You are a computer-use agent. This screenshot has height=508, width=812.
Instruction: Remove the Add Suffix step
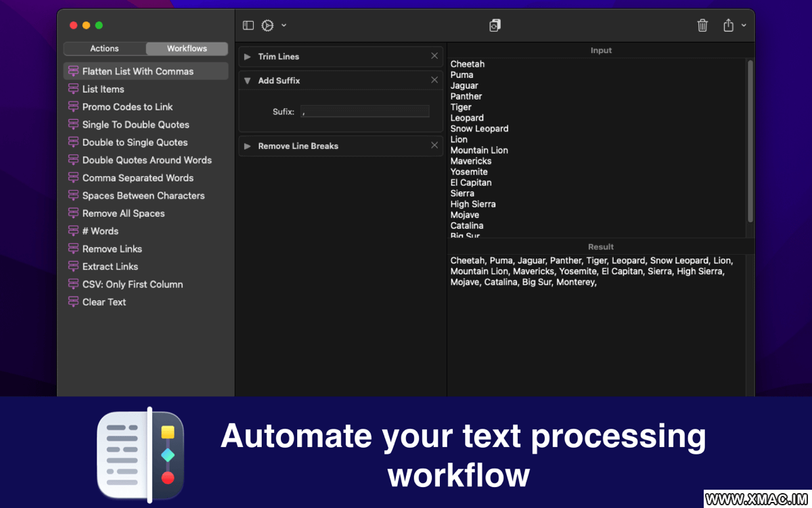[434, 80]
